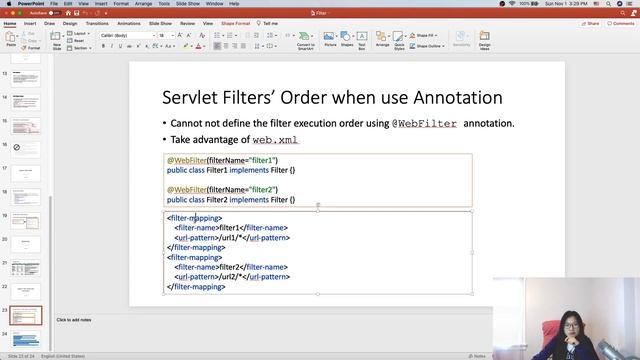Select slide 19 thumbnail
This screenshot has width=640, height=360.
point(26,221)
